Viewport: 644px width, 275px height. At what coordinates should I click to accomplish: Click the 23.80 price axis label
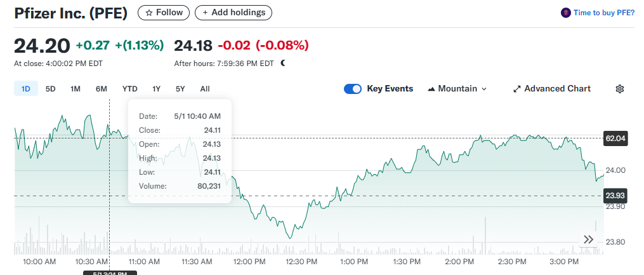[615, 242]
